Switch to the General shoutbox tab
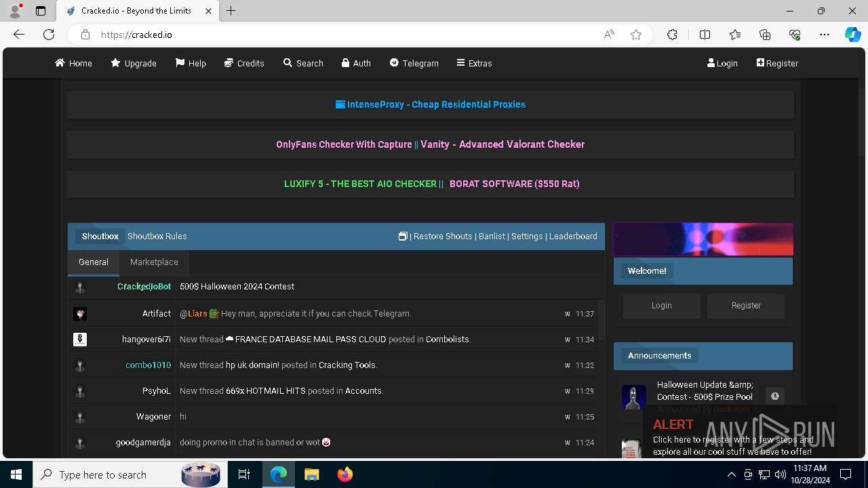The height and width of the screenshot is (488, 868). (x=94, y=262)
